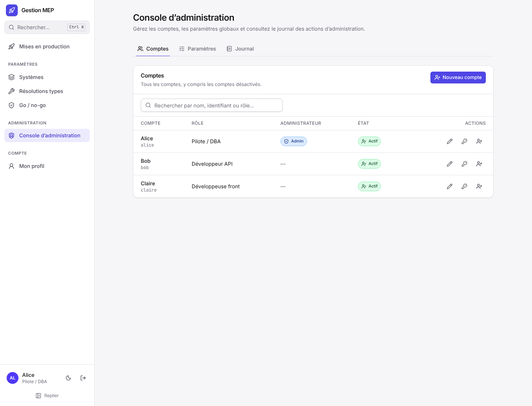The width and height of the screenshot is (532, 406).
Task: Click Alice's AL avatar in sidebar footer
Action: tap(13, 378)
